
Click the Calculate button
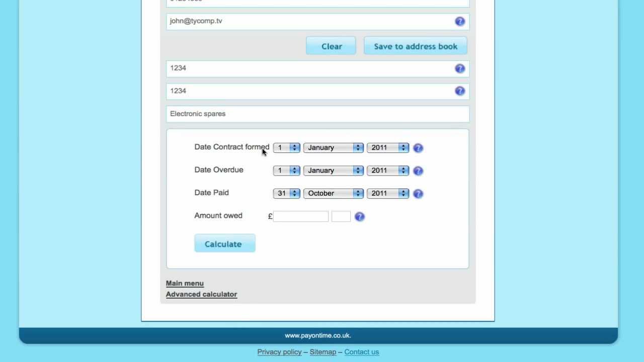coord(225,243)
